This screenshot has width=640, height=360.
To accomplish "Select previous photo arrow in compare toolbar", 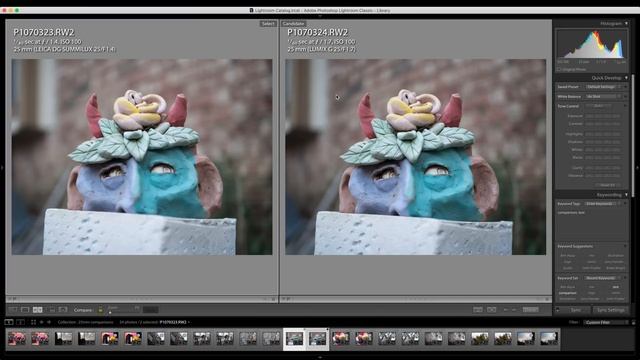I will coord(506,310).
